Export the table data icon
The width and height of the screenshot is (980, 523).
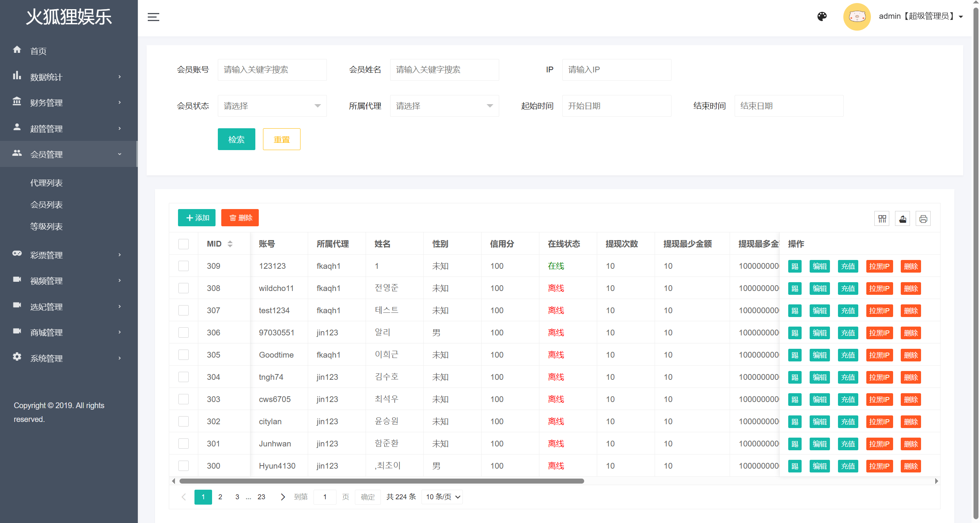903,219
